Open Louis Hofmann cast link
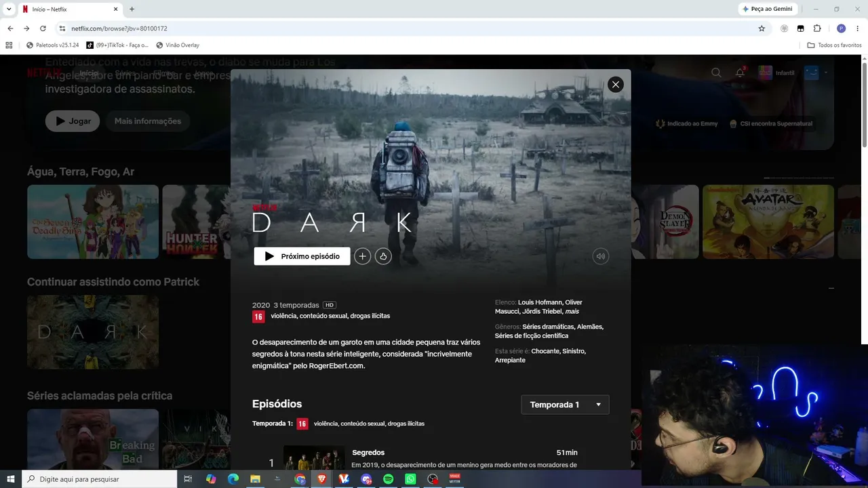 pos(540,302)
